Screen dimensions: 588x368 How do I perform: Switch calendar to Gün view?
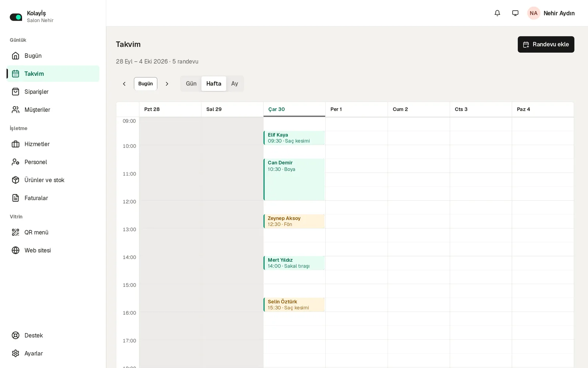pos(191,84)
